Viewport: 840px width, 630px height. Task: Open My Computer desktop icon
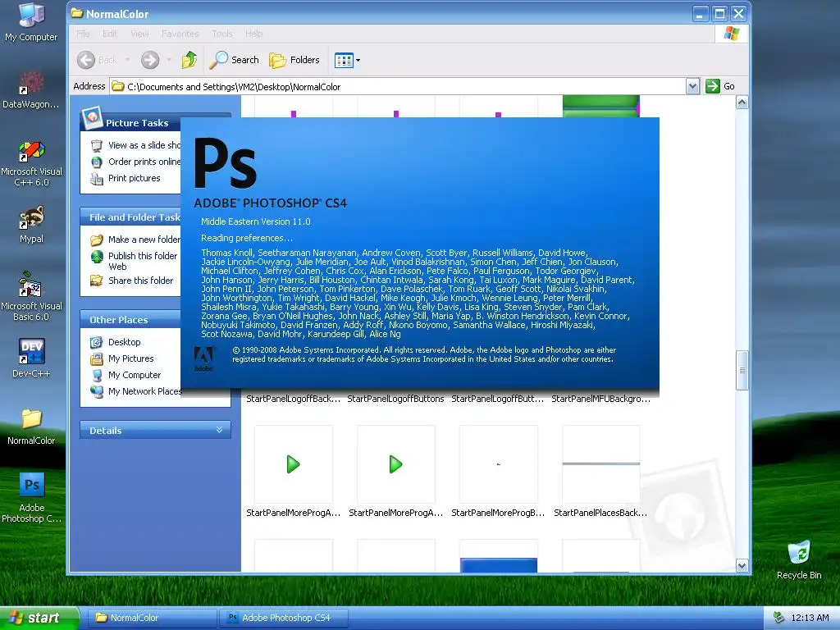[x=31, y=21]
